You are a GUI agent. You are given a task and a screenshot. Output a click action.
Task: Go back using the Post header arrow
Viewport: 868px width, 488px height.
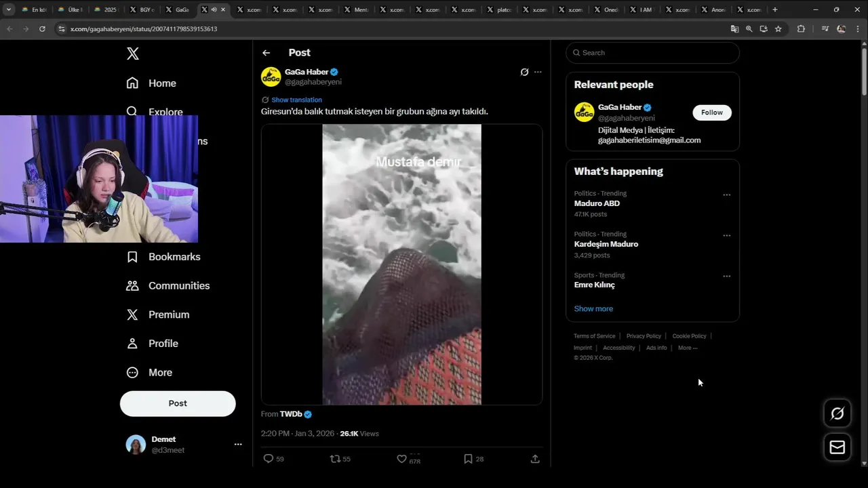point(267,53)
